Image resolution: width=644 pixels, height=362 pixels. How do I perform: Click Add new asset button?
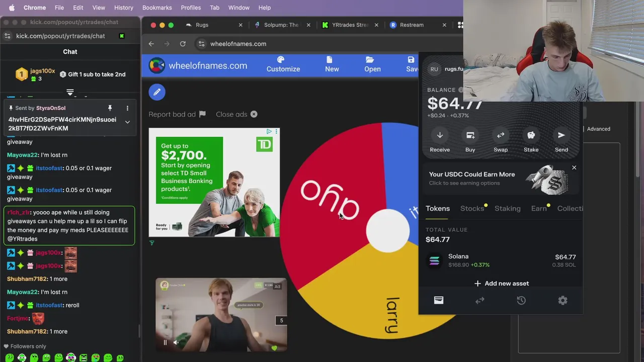pos(501,284)
